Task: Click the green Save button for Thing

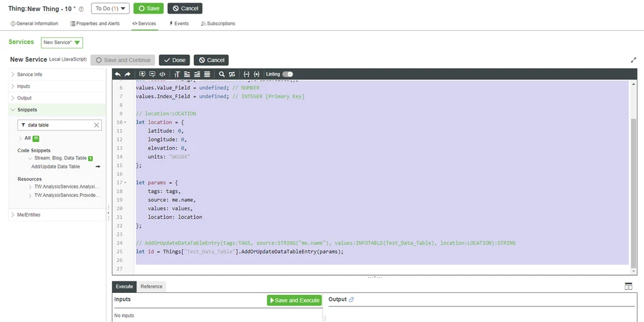Action: coord(149,8)
